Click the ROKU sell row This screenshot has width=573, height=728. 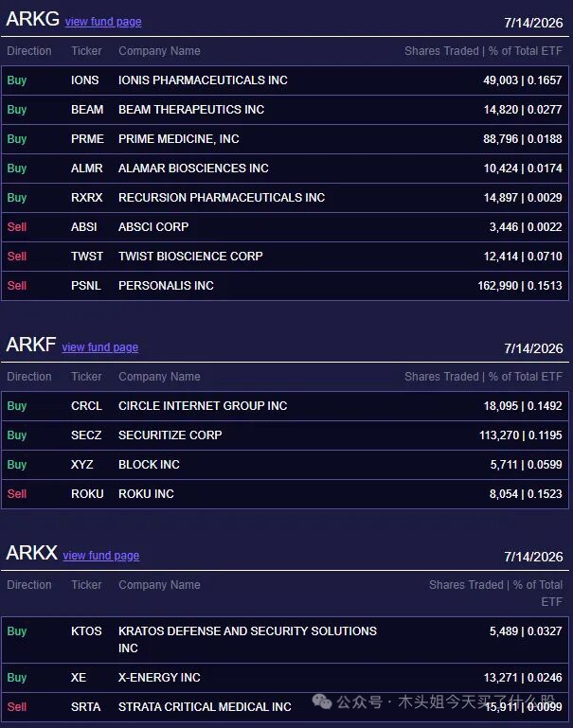point(285,494)
